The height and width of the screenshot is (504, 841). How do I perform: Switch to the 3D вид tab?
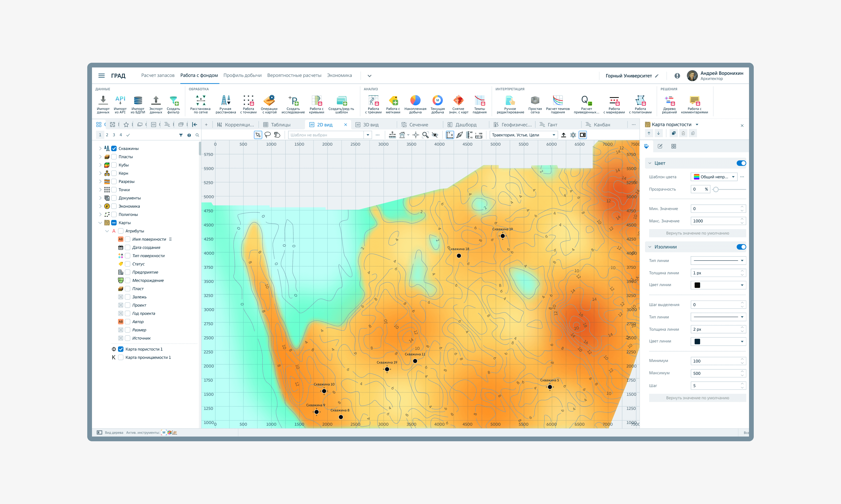(x=367, y=125)
